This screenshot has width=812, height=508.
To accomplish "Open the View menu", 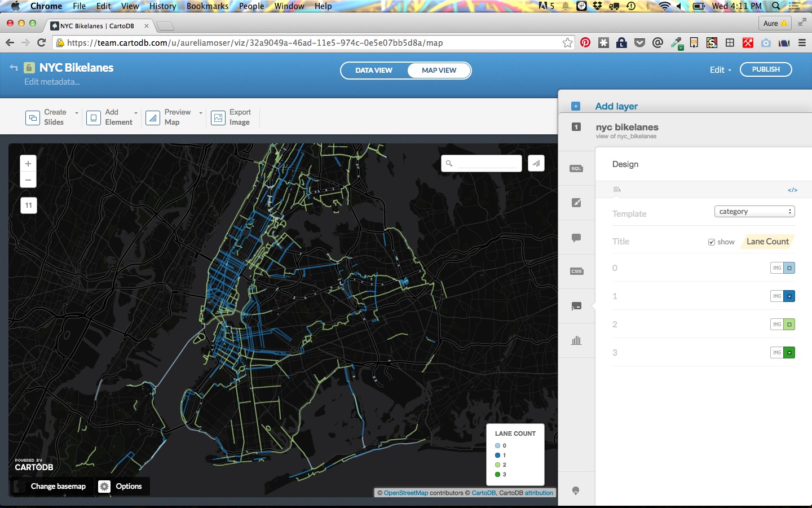I will [x=130, y=6].
